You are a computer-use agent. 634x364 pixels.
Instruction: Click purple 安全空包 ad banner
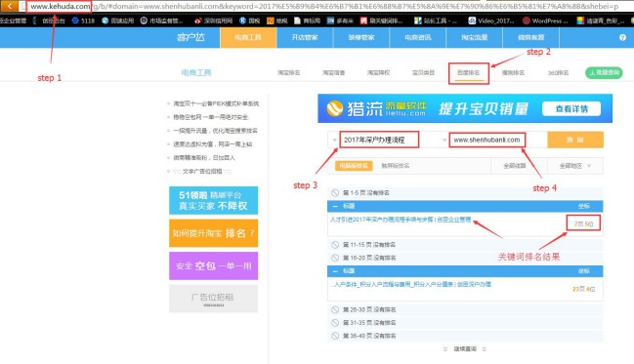click(x=214, y=265)
